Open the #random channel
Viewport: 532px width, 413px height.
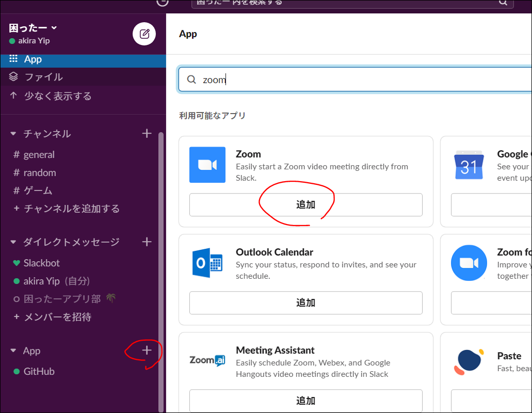pos(35,173)
